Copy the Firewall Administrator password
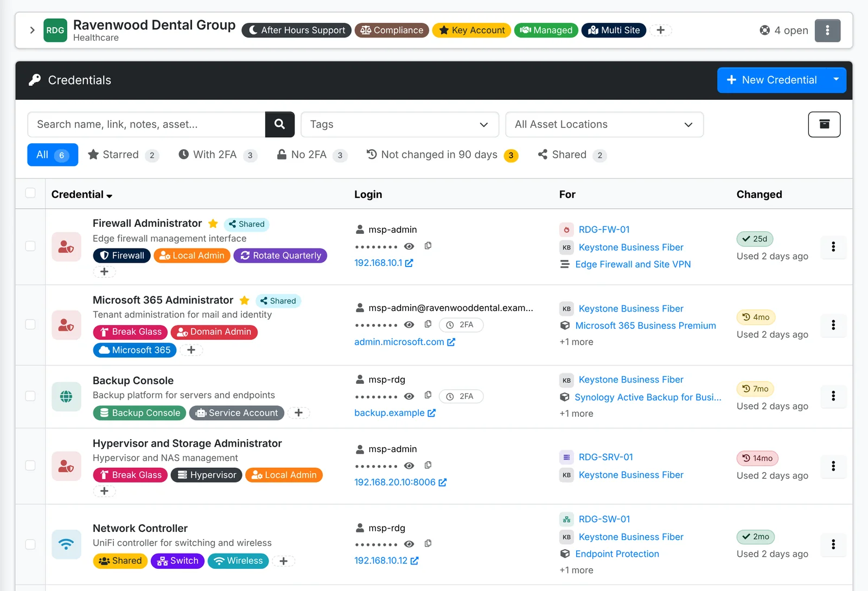This screenshot has width=868, height=591. point(428,246)
